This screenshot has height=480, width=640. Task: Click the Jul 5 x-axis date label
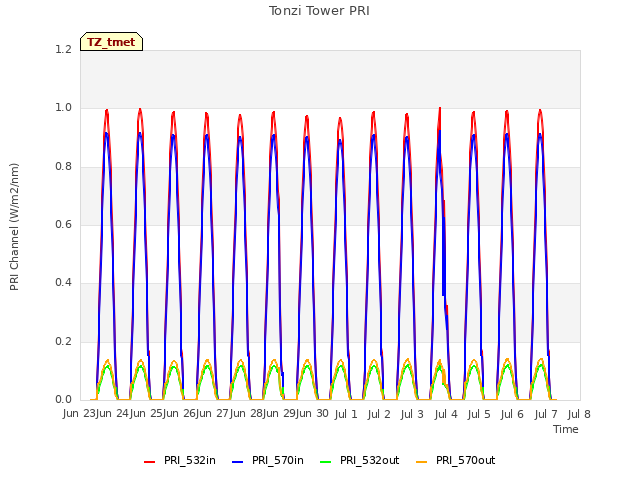pos(479,414)
